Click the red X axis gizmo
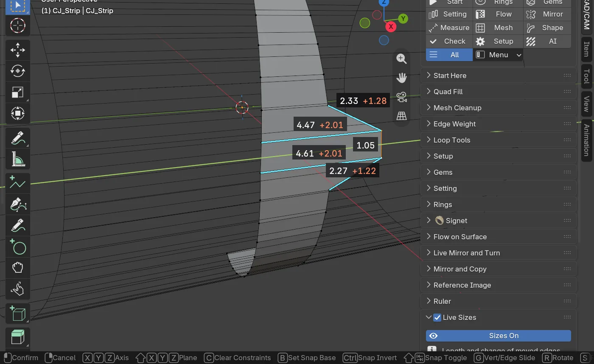 point(391,27)
